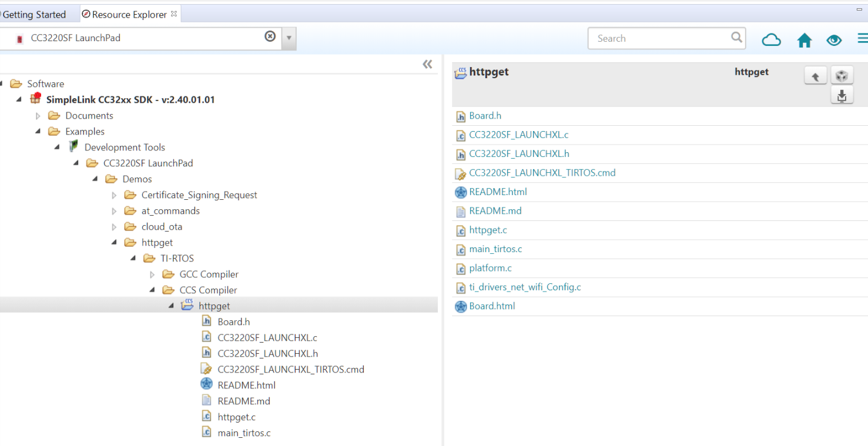Select Development Tools tree item
Image resolution: width=868 pixels, height=446 pixels.
(x=125, y=147)
